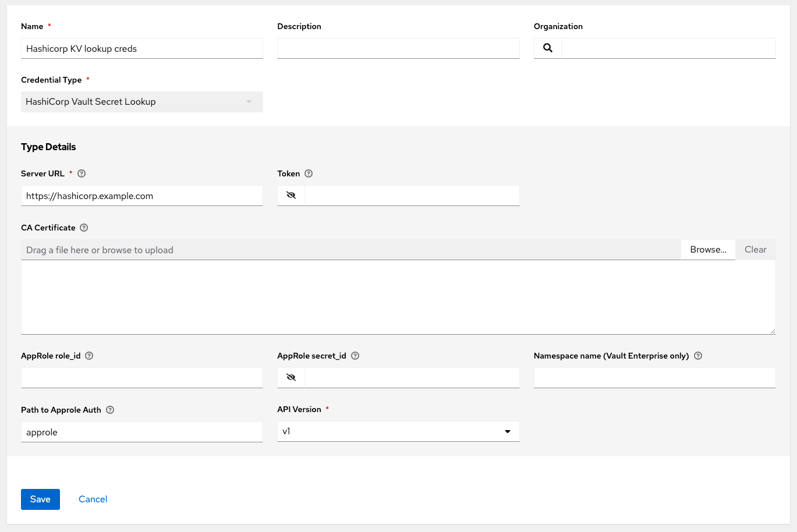
Task: Open help icon beside AppRole role_id
Action: (89, 356)
